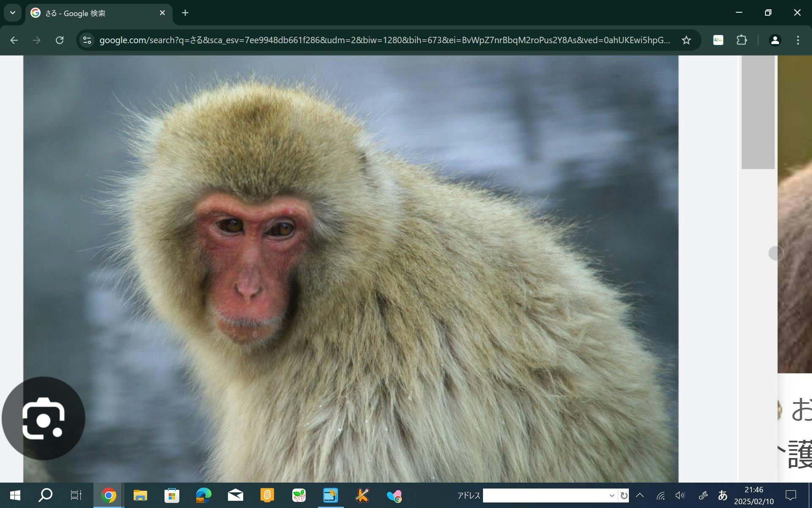Close the さる - Google 検索 tab
The height and width of the screenshot is (508, 812).
[x=162, y=13]
